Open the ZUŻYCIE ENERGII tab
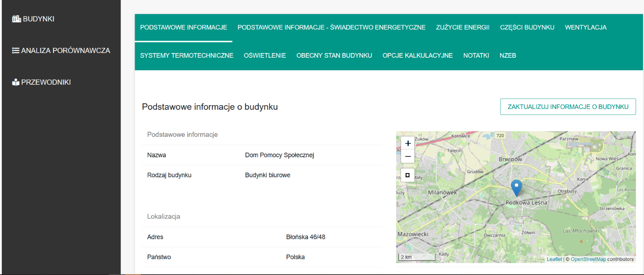 tap(462, 27)
